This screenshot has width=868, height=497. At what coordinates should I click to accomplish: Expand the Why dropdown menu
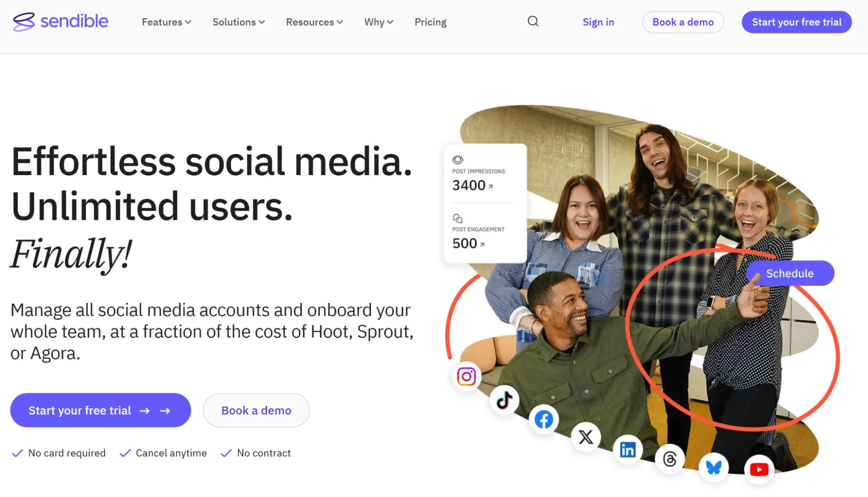coord(379,22)
